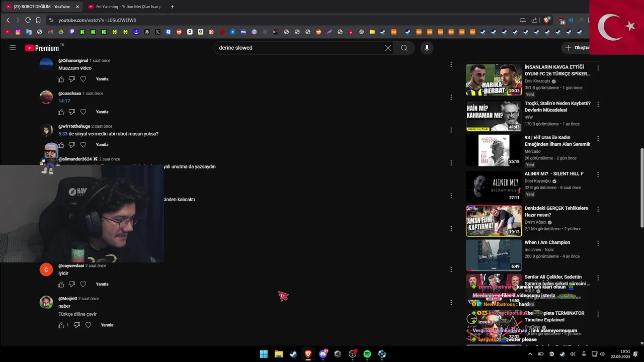Clear the search query with the X
The height and width of the screenshot is (362, 644).
point(388,48)
